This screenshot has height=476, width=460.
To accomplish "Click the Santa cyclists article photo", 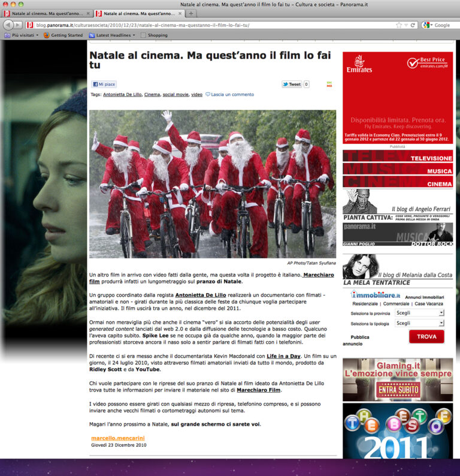I will [213, 183].
